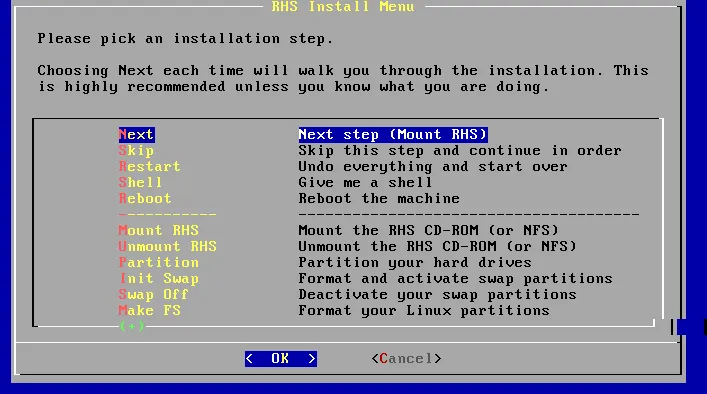707x394 pixels.
Task: Click 'Partition your hard drives' text
Action: point(415,262)
